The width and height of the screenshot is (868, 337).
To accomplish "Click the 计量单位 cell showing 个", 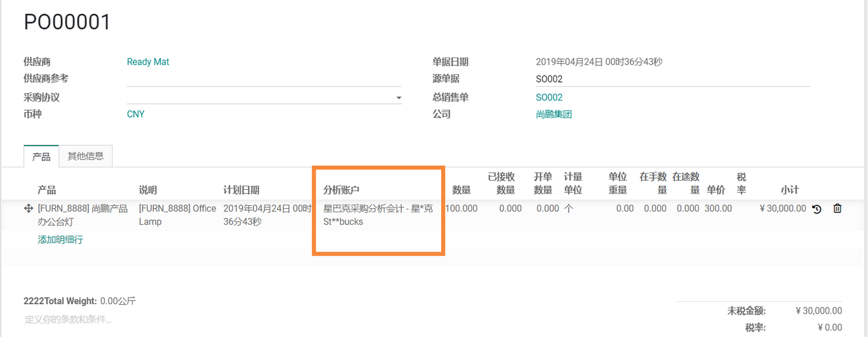I will (568, 209).
